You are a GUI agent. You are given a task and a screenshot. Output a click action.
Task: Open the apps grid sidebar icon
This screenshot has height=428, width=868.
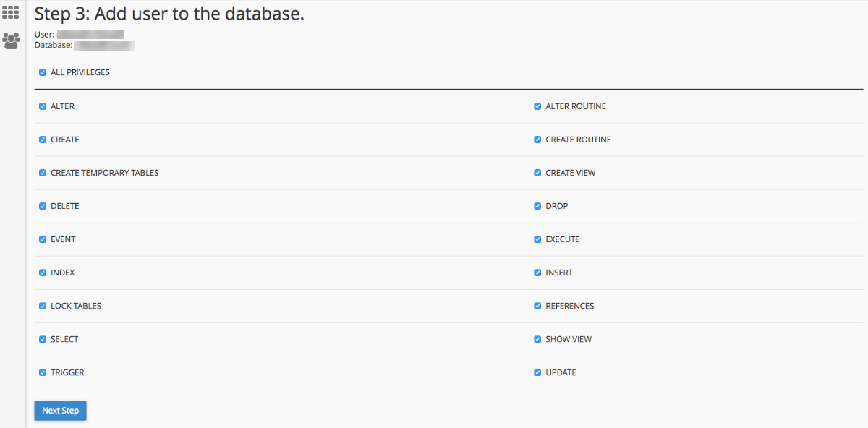click(11, 12)
